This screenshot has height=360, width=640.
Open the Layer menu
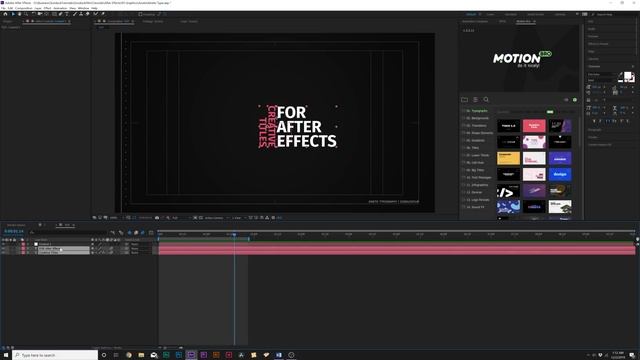(38, 8)
